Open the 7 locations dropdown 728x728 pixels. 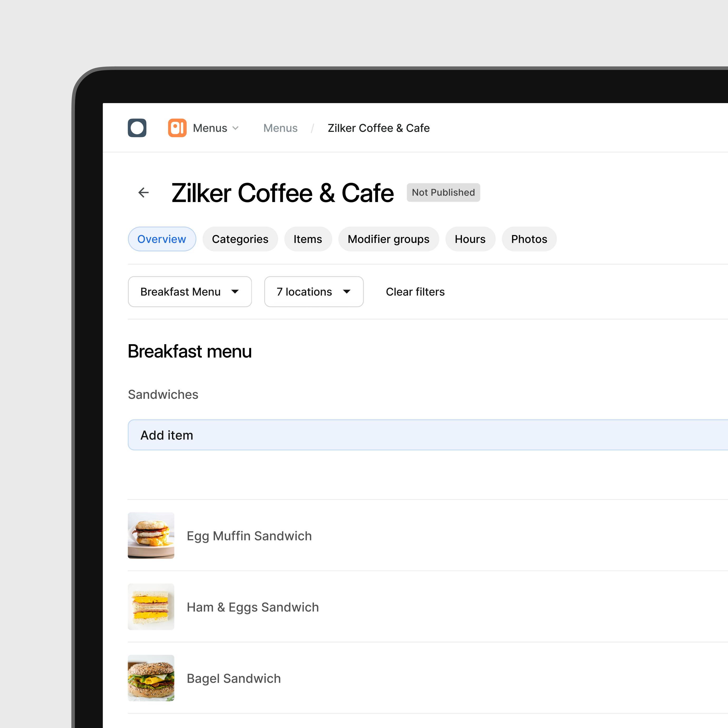tap(314, 292)
